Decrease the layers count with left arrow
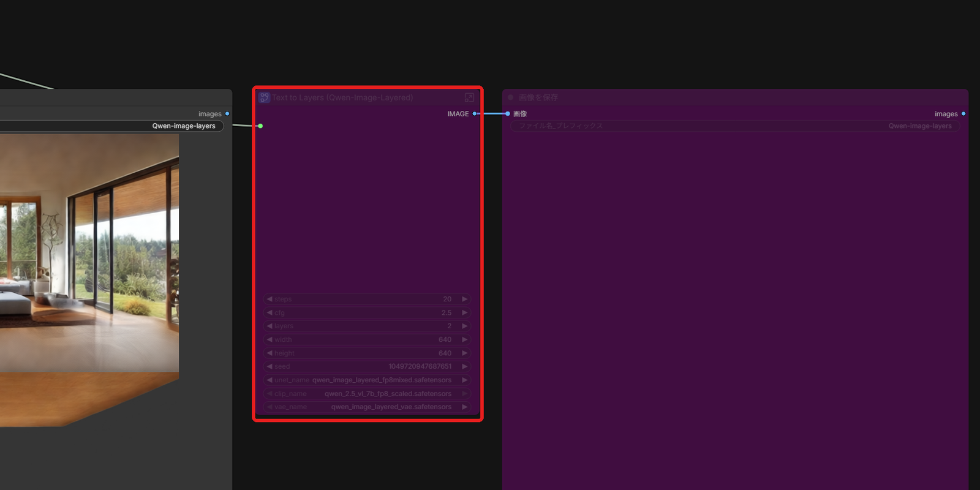The height and width of the screenshot is (490, 980). 269,326
